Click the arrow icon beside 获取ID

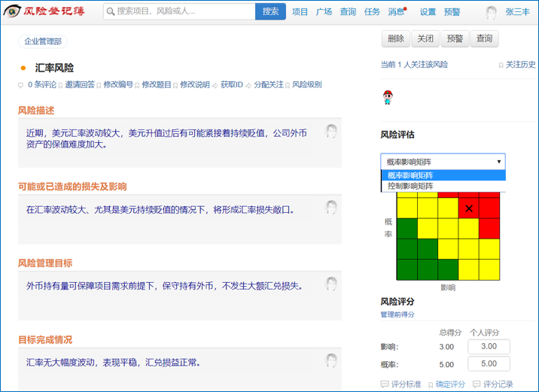(x=215, y=85)
